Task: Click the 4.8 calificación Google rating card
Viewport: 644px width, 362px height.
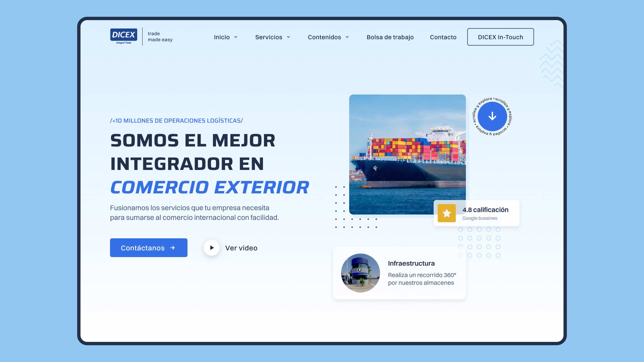Action: (x=476, y=213)
